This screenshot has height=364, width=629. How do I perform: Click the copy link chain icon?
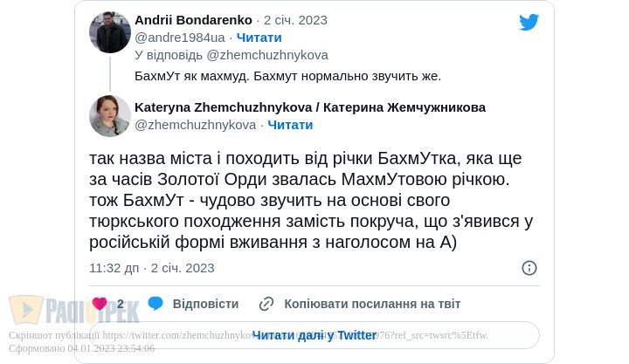click(266, 304)
